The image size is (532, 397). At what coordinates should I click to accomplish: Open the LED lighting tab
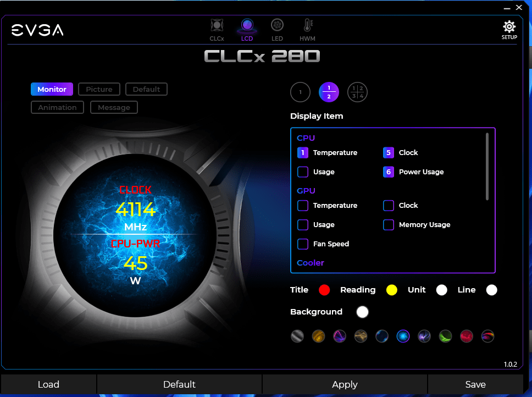(277, 30)
